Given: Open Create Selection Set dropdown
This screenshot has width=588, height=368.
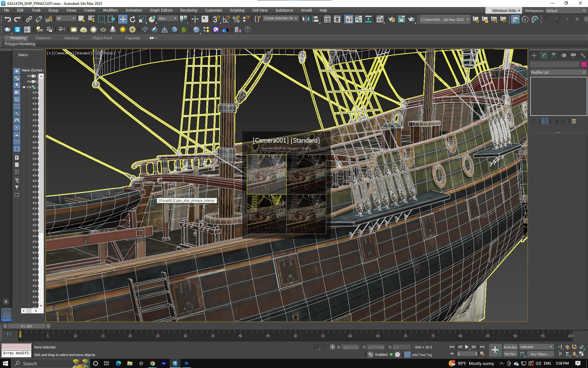Looking at the screenshot, I should tap(281, 18).
